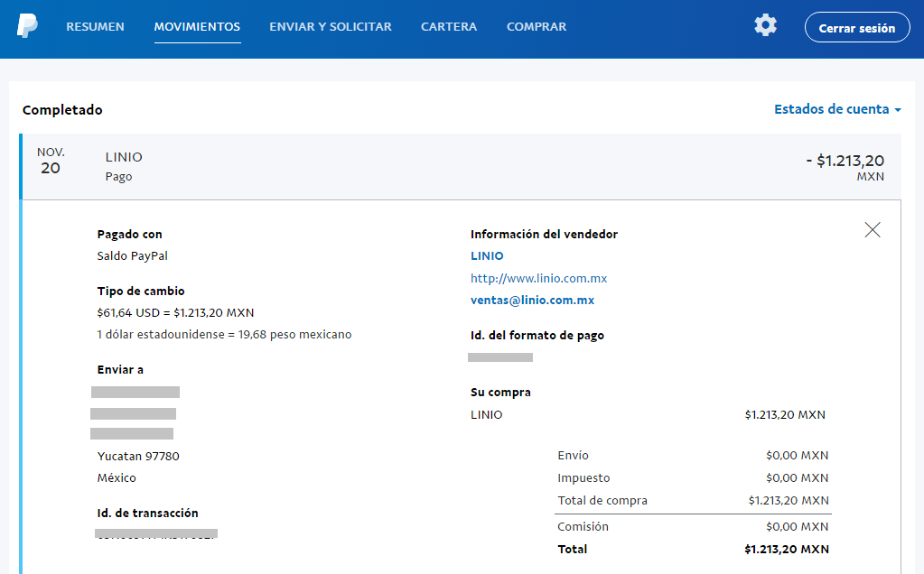Select the Comprar tab
This screenshot has width=924, height=574.
pos(537,26)
